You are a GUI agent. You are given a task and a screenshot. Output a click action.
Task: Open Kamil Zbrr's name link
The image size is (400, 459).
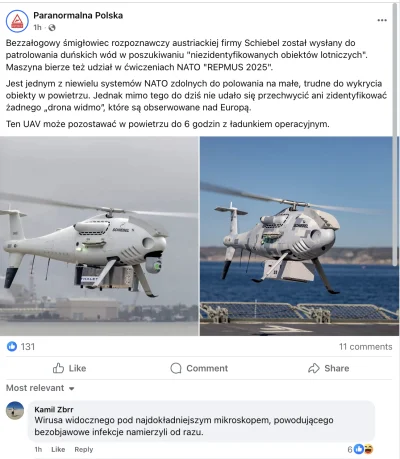[54, 409]
